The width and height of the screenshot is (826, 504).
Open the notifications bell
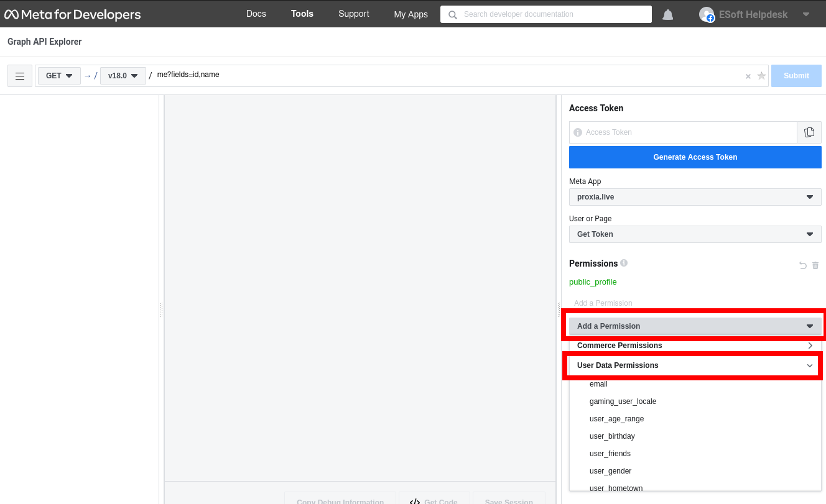point(668,14)
